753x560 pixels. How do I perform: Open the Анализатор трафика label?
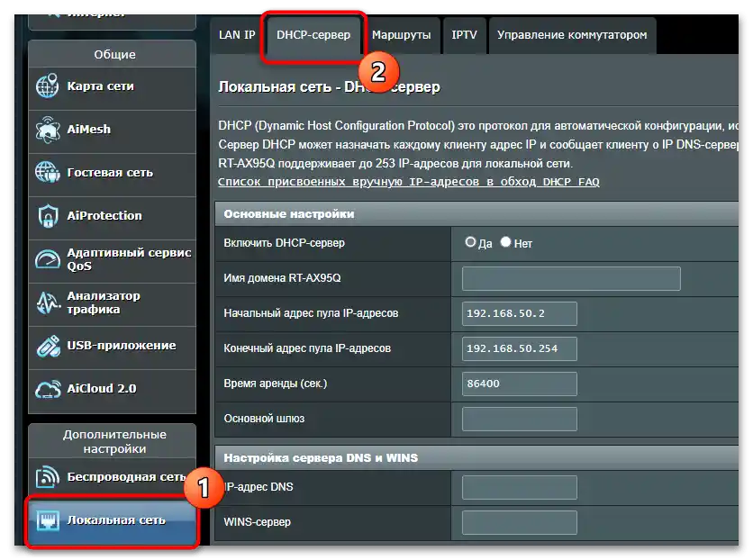[104, 303]
